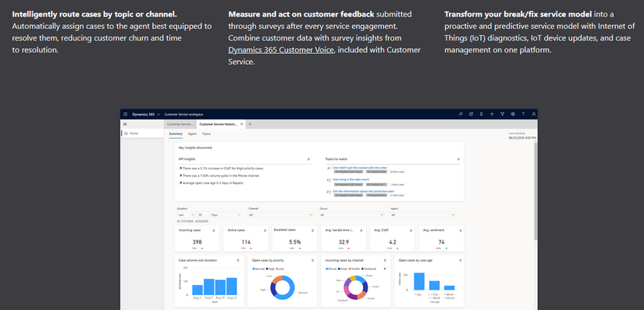Expand the Dynamics 365 app chevron
Screen dimensions: 644x310
(158, 115)
